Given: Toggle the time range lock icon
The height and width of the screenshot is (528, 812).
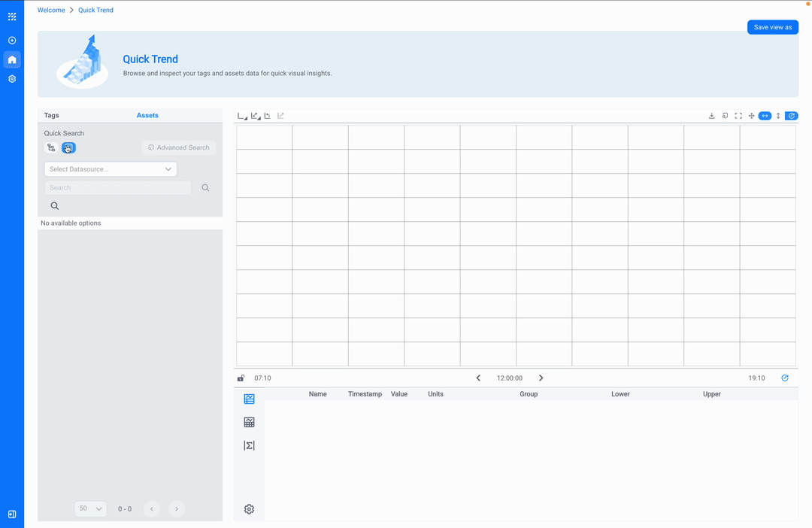Looking at the screenshot, I should (241, 378).
